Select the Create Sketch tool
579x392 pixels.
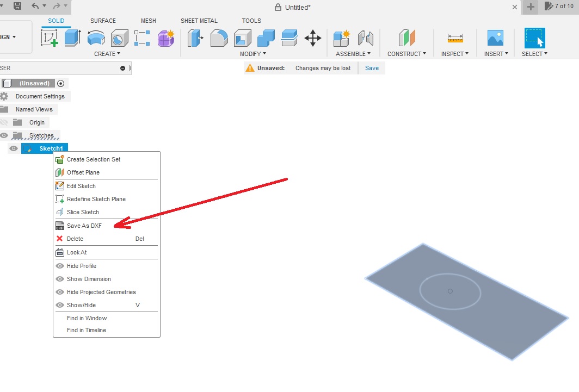[x=50, y=38]
